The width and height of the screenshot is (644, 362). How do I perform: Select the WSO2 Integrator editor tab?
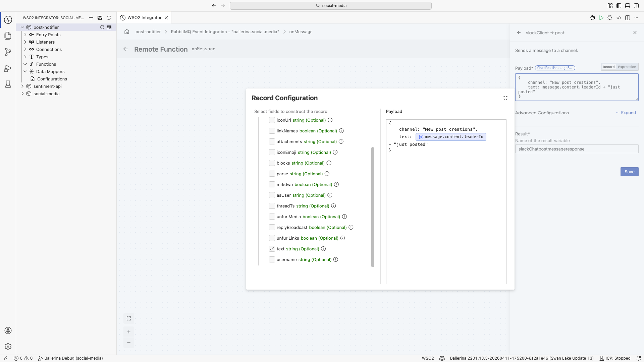tap(144, 18)
